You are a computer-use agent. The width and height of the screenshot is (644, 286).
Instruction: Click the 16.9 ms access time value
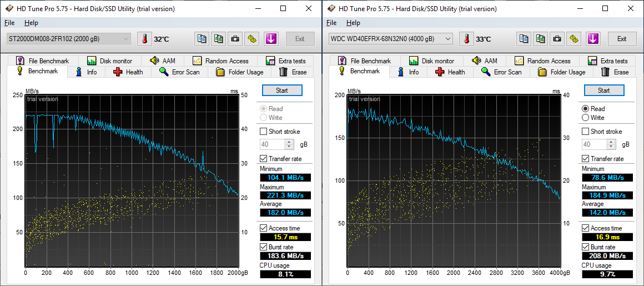[x=607, y=237]
